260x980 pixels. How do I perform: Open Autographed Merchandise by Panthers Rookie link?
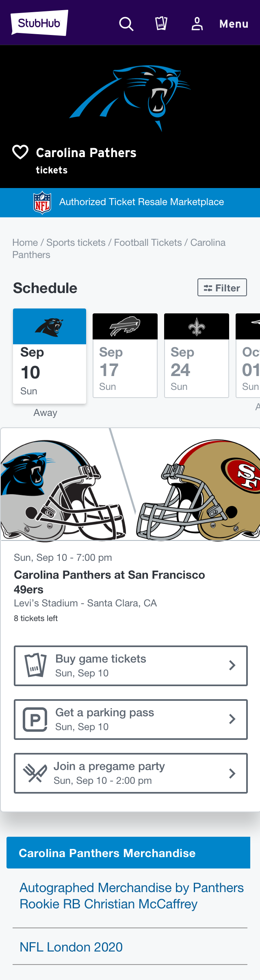(132, 895)
